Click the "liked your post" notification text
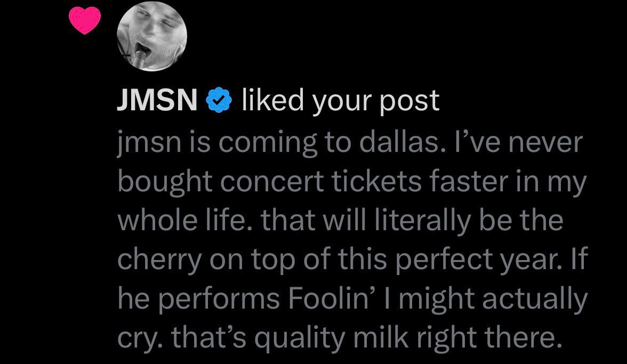627x364 pixels. (x=340, y=101)
